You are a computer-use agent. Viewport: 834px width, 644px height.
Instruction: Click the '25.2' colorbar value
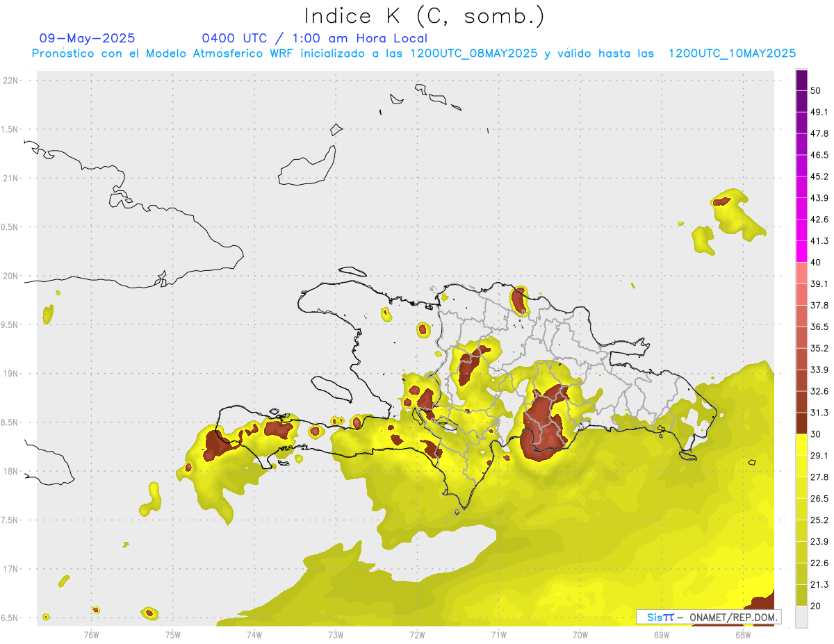point(819,520)
